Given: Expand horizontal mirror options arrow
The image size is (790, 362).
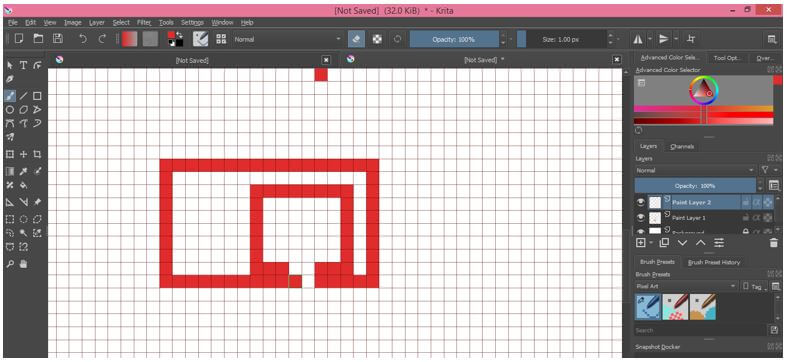Looking at the screenshot, I should [x=649, y=39].
